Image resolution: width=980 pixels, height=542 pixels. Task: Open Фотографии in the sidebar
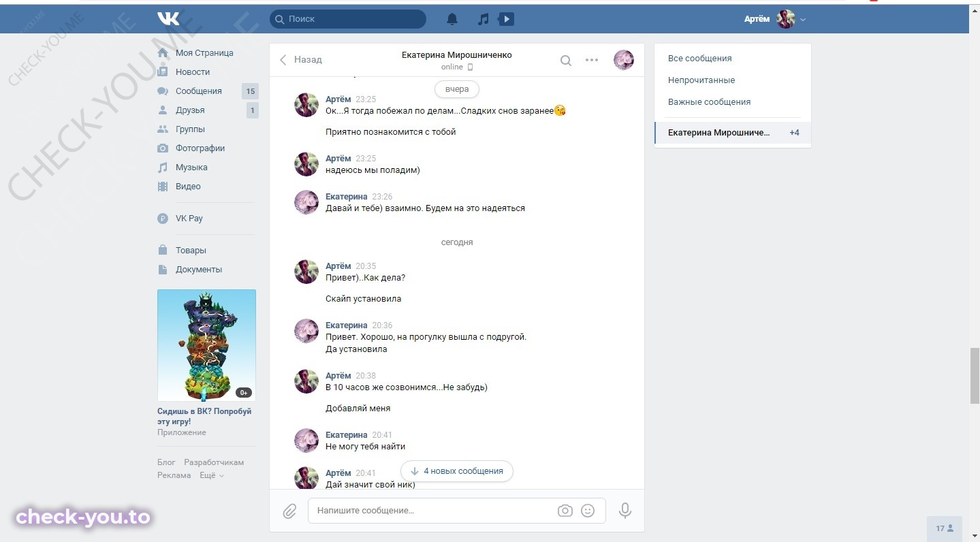tap(200, 148)
